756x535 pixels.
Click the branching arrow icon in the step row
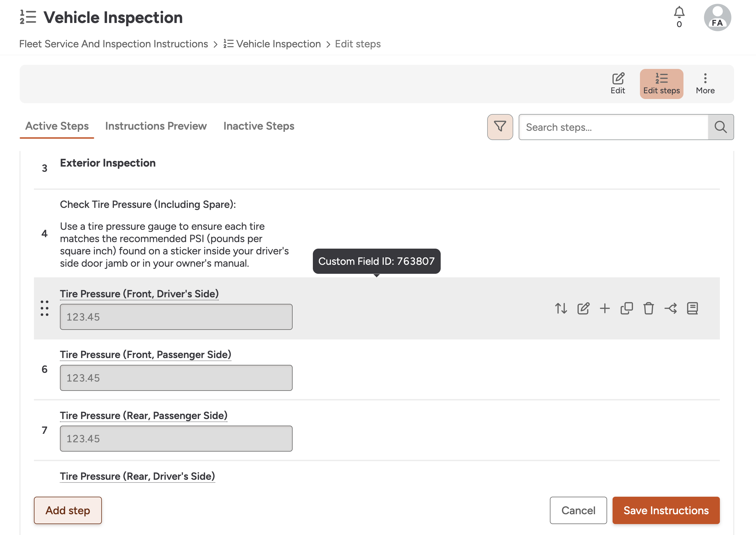[671, 308]
